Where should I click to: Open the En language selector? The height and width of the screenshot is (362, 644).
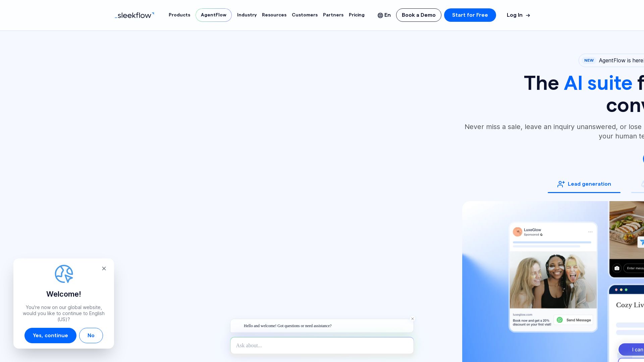click(x=384, y=15)
